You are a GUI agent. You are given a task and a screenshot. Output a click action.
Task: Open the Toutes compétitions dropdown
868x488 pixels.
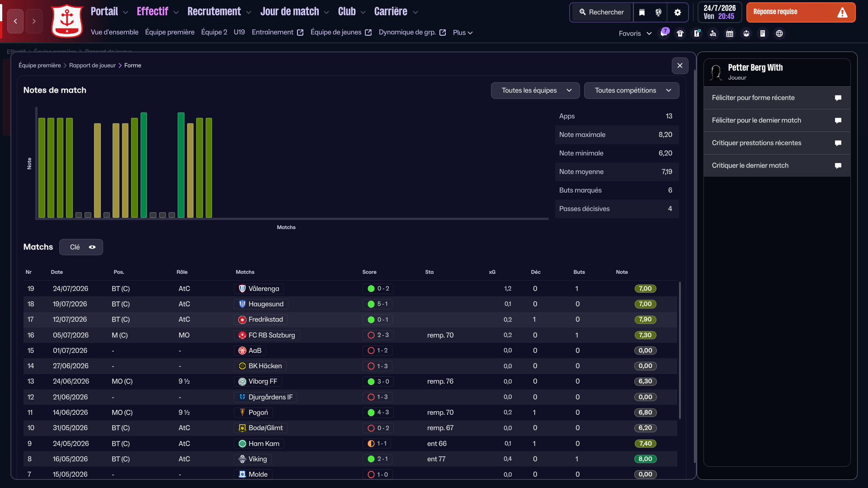631,90
